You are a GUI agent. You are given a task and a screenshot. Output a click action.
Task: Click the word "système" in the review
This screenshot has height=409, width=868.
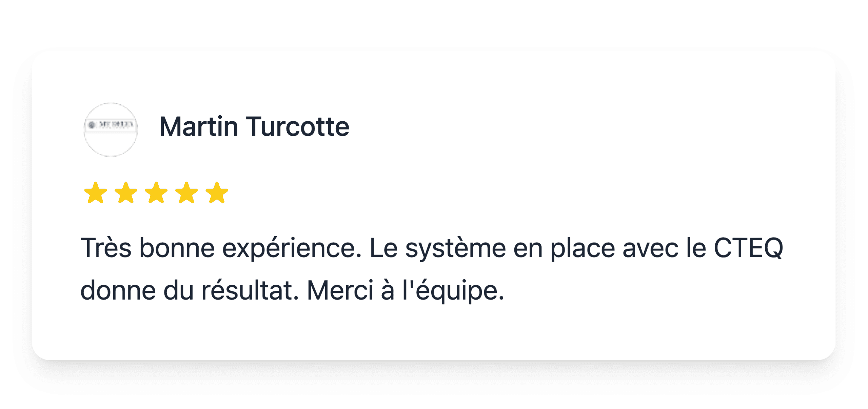pyautogui.click(x=456, y=248)
